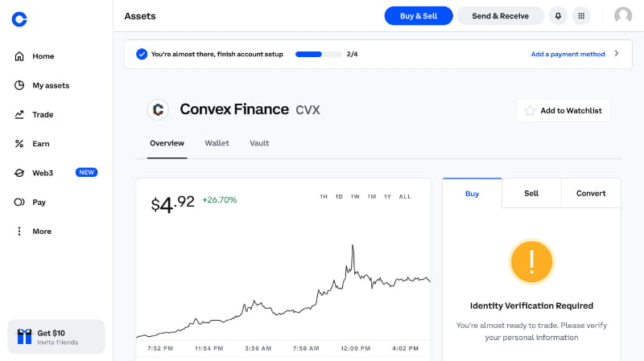Select the 1W chart time range
The height and width of the screenshot is (361, 644).
click(355, 196)
